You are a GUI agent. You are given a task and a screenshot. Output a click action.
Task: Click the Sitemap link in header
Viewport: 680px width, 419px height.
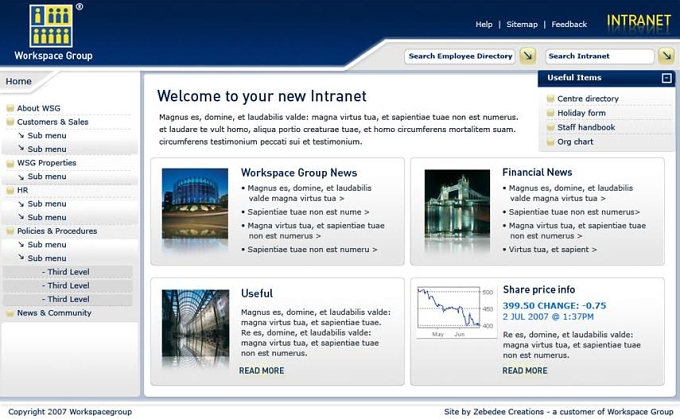[x=522, y=24]
